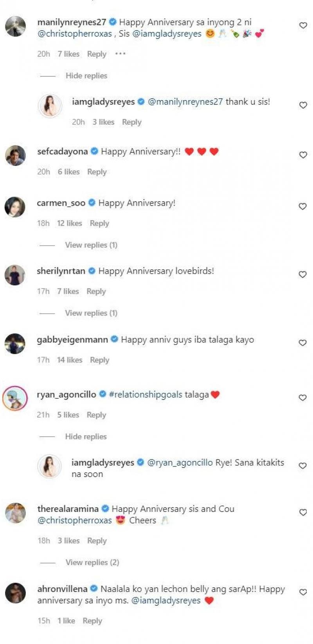The height and width of the screenshot is (644, 313).
Task: Heart the comment by gabbyeigenmann
Action: (x=302, y=343)
